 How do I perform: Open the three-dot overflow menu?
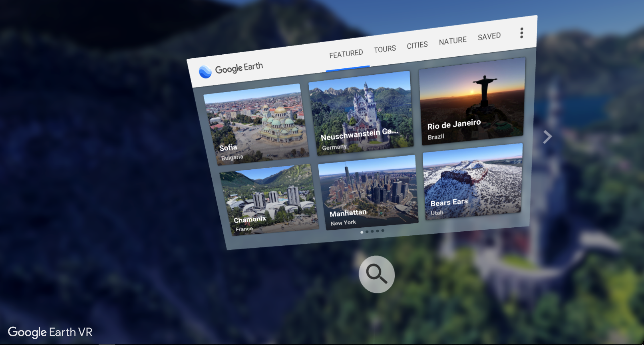[x=521, y=33]
